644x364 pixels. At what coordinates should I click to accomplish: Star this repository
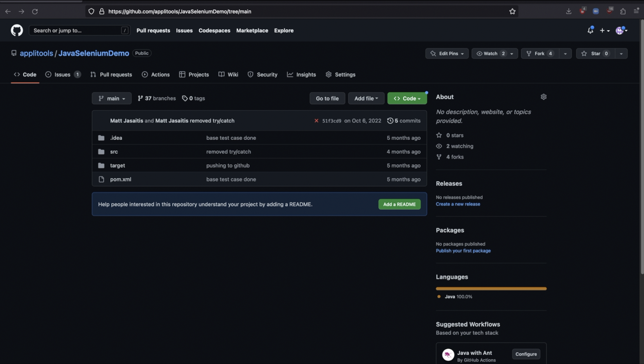[595, 53]
